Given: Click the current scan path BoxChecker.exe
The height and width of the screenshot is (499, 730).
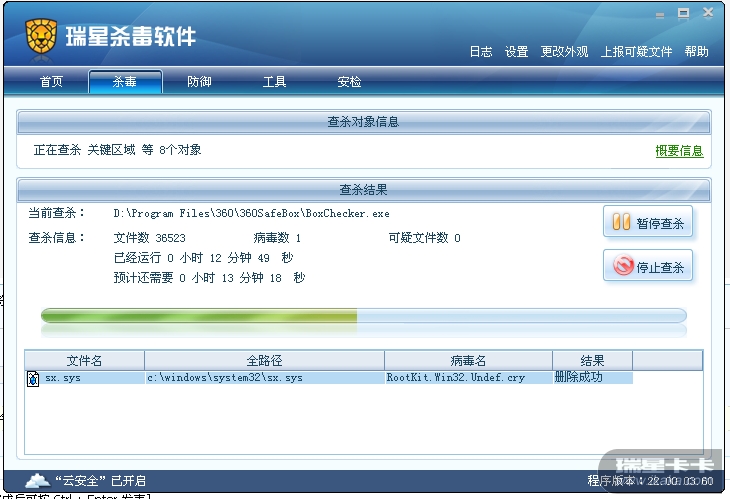Looking at the screenshot, I should pyautogui.click(x=251, y=214).
